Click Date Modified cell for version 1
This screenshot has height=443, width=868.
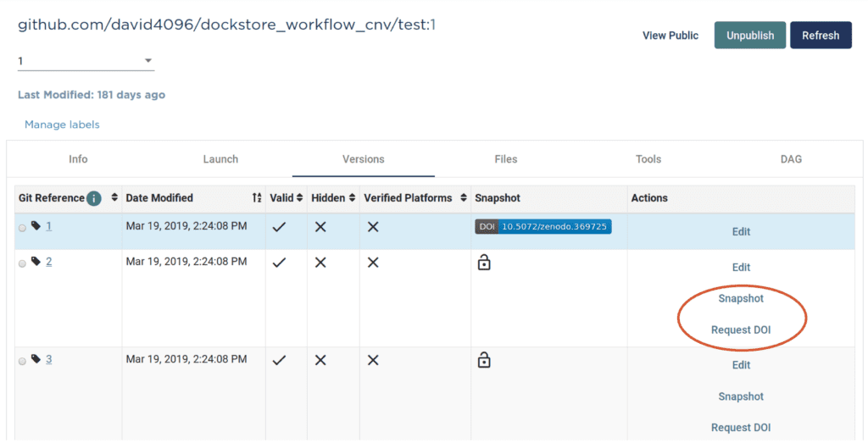[x=186, y=225]
